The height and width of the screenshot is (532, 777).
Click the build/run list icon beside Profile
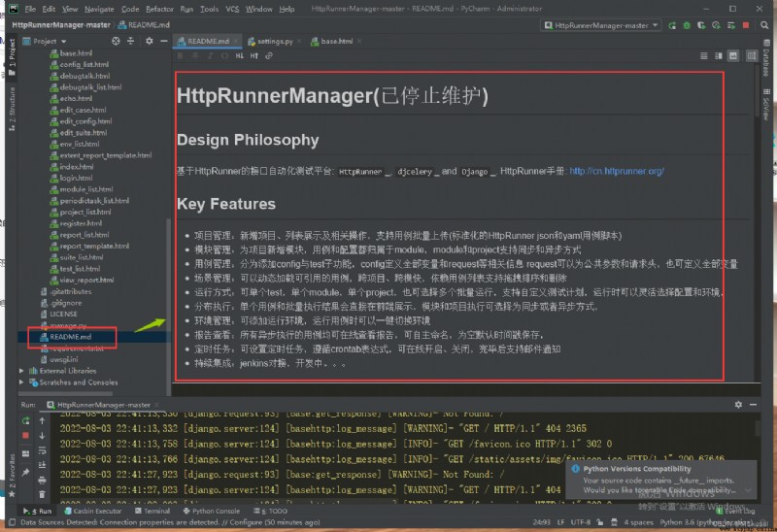click(731, 25)
